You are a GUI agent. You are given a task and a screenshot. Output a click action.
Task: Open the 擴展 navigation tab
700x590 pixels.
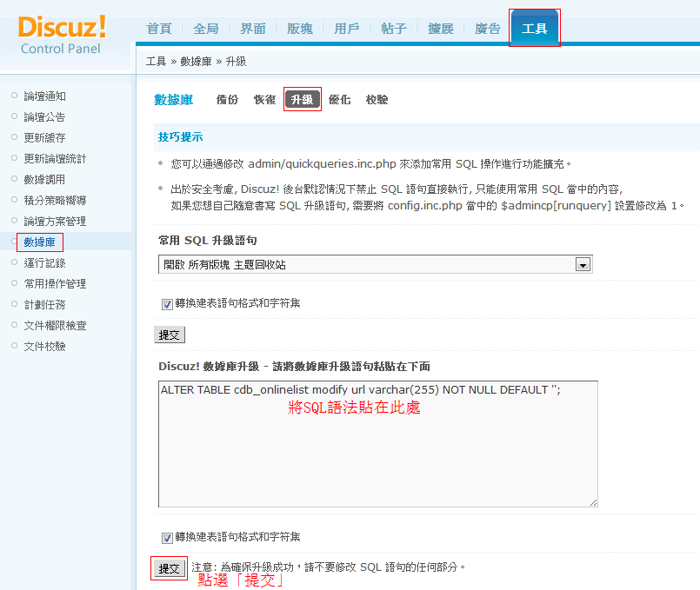(441, 29)
